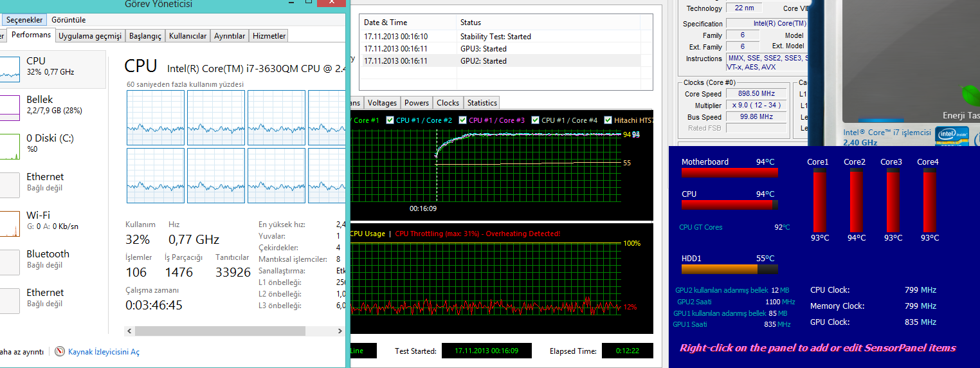Click the CPU 94°C temperature bar
The height and width of the screenshot is (368, 980).
point(729,205)
